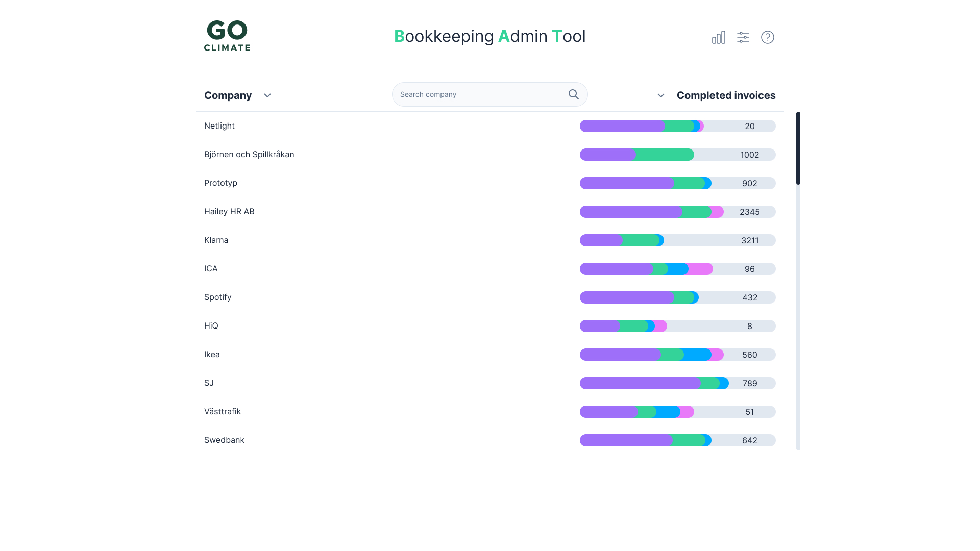Expand the Completed invoices sort chevron
Screen dimensions: 980x551
coord(660,95)
